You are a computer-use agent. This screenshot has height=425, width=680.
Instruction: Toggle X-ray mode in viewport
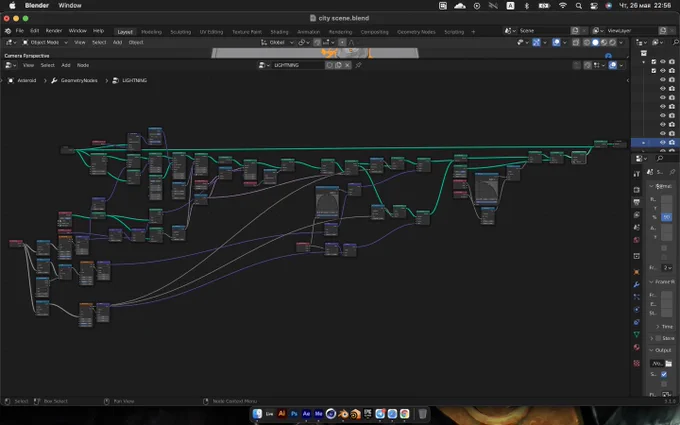(x=576, y=42)
